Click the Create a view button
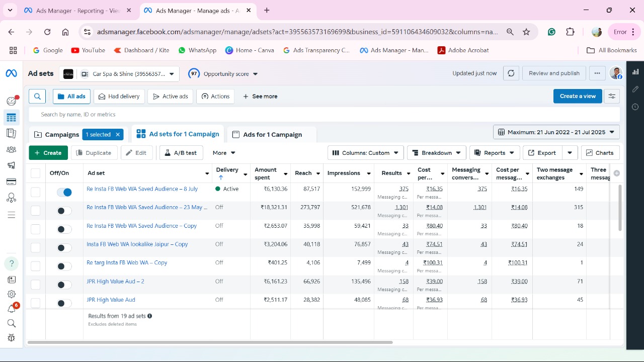This screenshot has height=362, width=644. pos(577,96)
